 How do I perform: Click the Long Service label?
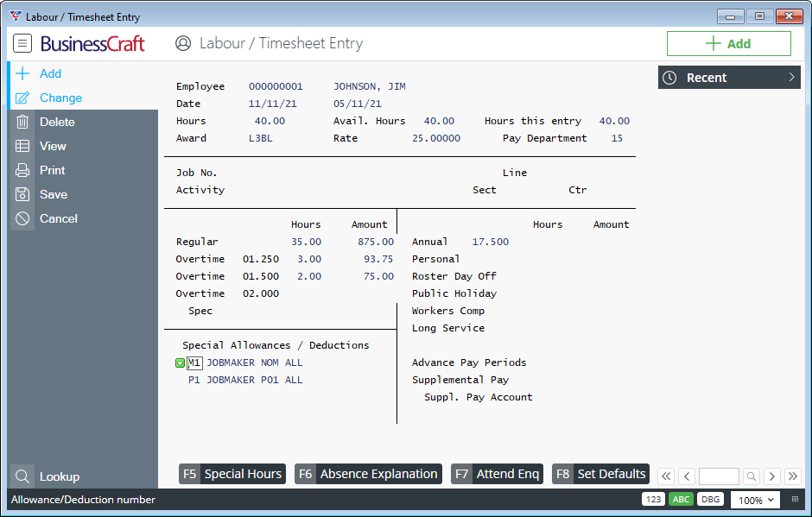tap(448, 328)
